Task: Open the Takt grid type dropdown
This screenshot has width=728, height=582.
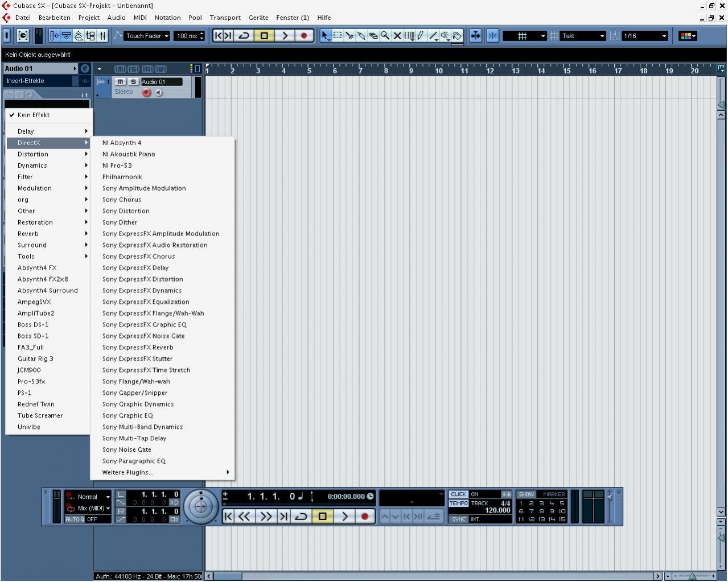Action: pos(583,36)
